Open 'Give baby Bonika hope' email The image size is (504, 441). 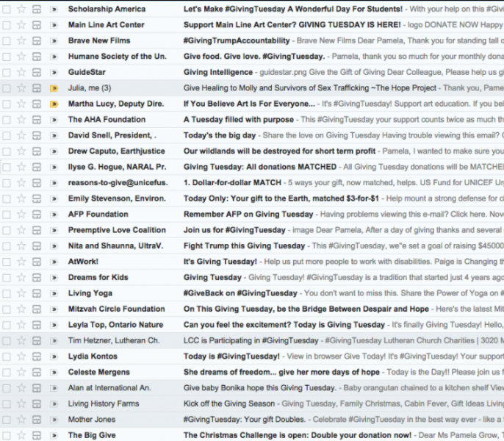[260, 387]
